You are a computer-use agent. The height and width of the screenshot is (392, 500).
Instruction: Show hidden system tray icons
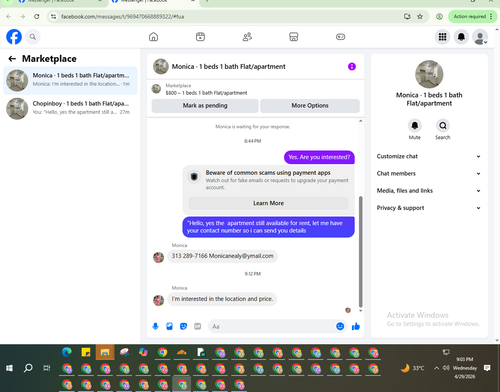tap(436, 368)
